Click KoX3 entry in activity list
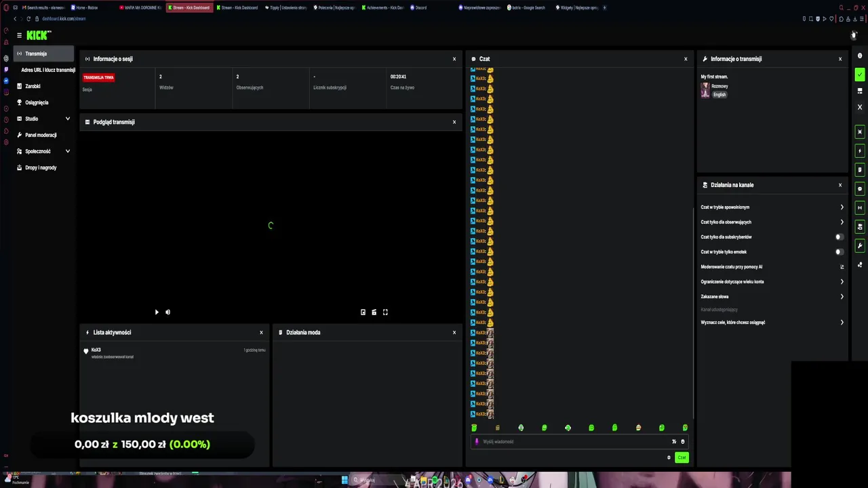868x488 pixels. pyautogui.click(x=175, y=353)
